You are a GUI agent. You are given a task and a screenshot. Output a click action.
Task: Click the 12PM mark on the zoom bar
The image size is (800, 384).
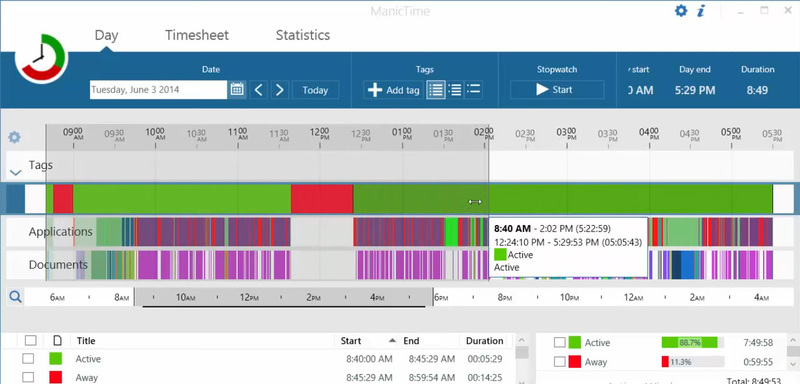click(249, 298)
